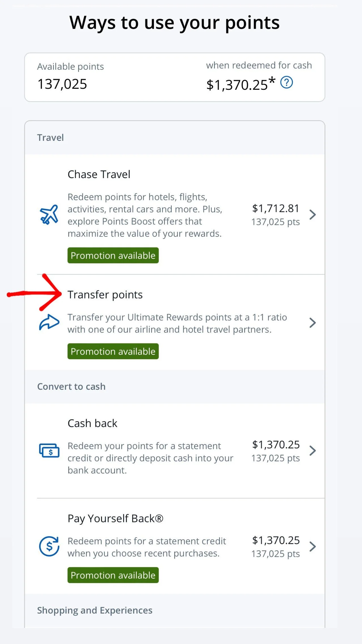Tap the Transfer points 1:1 ratio description

[177, 323]
